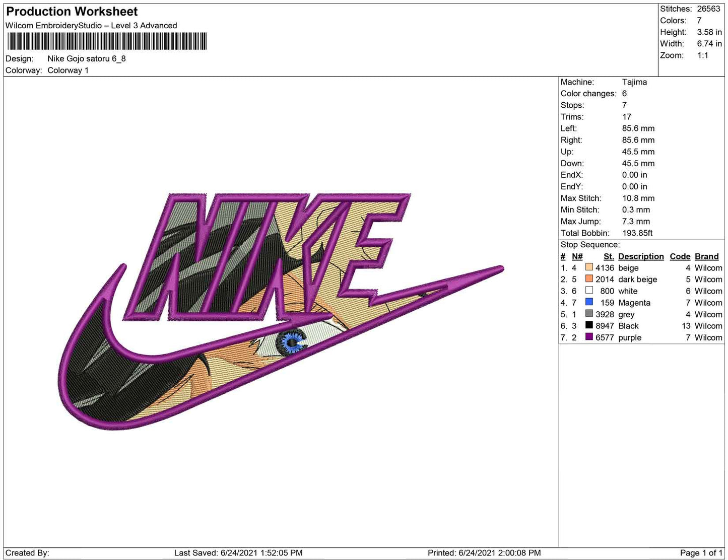Select the thread number "2014"
728x560 pixels.
[605, 279]
